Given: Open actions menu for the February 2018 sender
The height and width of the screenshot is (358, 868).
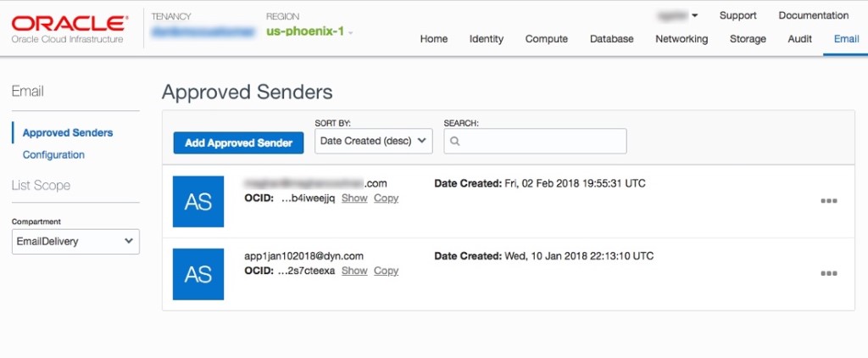Looking at the screenshot, I should click(x=828, y=201).
